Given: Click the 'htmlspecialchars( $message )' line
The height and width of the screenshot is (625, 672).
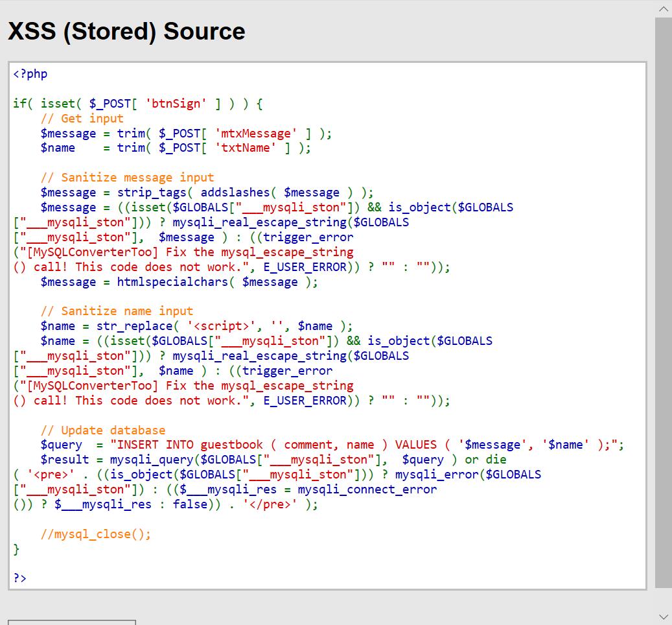Looking at the screenshot, I should click(x=179, y=282).
